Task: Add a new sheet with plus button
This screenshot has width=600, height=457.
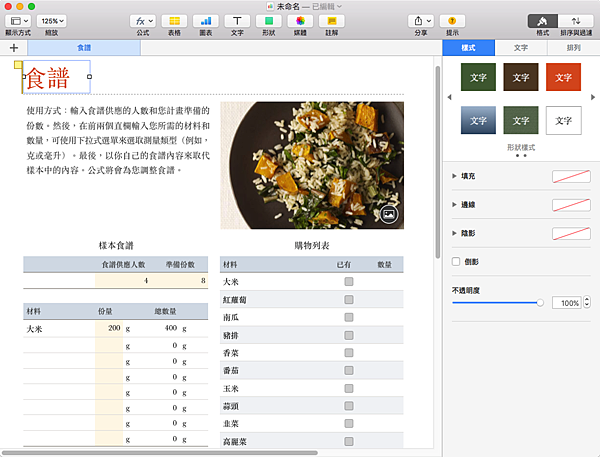Action: tap(13, 47)
